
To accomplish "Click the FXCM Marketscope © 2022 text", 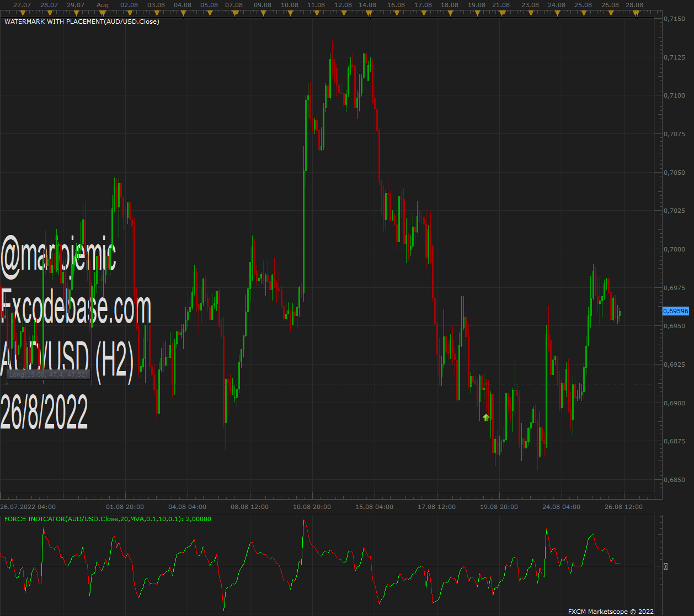I will (611, 612).
